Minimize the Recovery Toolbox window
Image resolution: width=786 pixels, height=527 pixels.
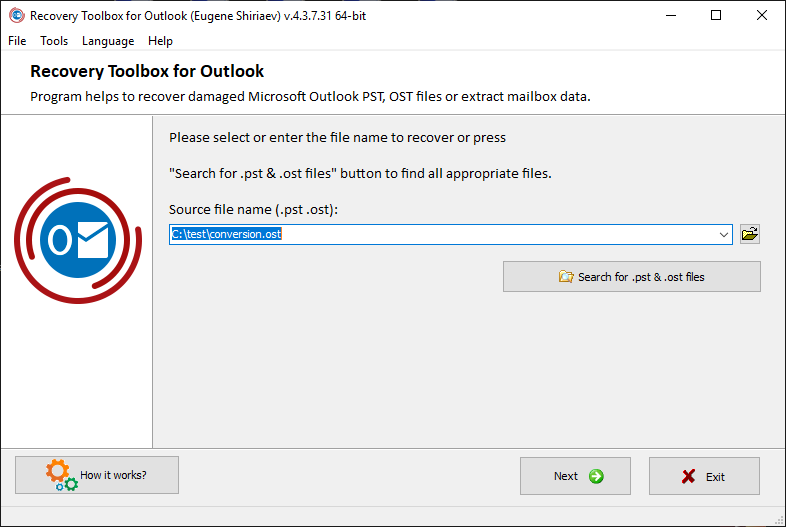tap(671, 16)
